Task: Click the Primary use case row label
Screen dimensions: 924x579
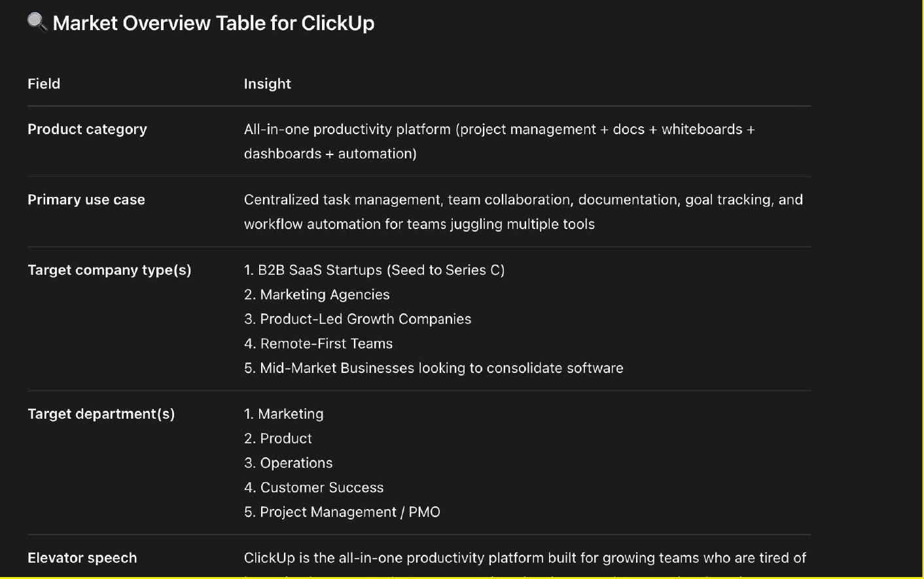Action: [x=86, y=200]
